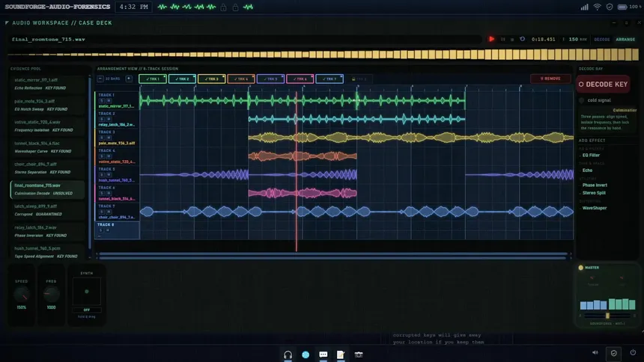Select final_roomtone_715.wav evidence item

(x=48, y=189)
